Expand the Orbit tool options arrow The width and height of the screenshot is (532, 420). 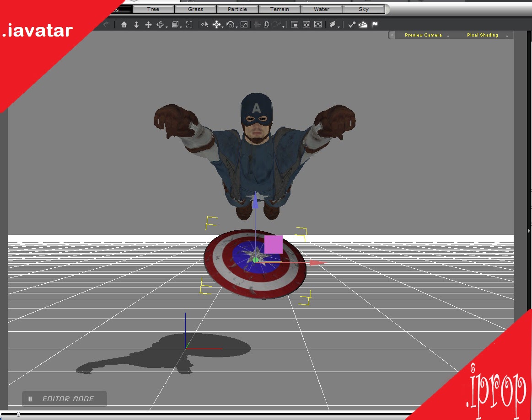coord(166,27)
